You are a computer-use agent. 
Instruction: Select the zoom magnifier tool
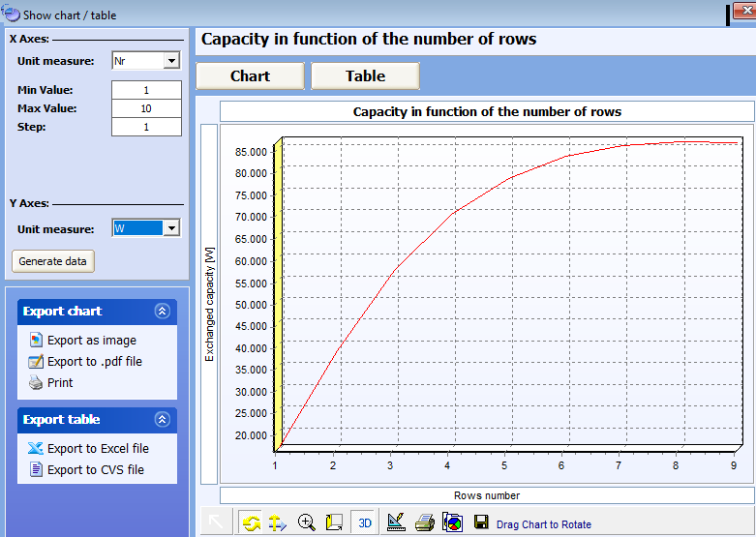coord(306,522)
